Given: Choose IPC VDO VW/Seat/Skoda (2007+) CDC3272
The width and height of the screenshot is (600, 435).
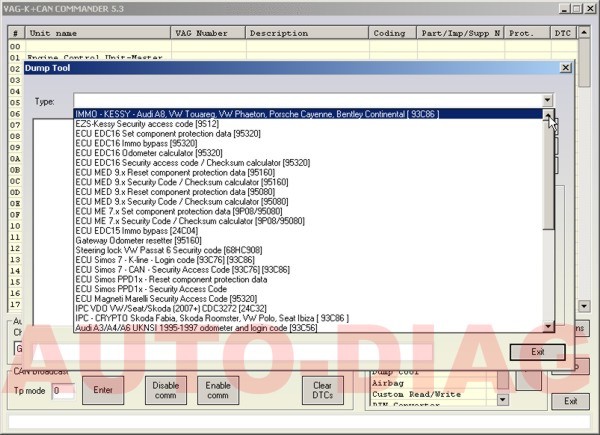Looking at the screenshot, I should tap(308, 309).
